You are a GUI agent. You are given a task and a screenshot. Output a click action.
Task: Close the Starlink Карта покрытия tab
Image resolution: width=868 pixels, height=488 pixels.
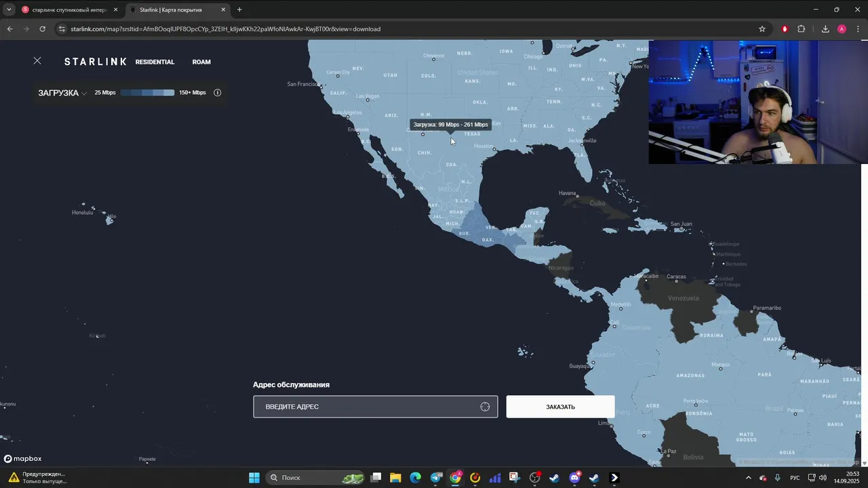(x=223, y=10)
